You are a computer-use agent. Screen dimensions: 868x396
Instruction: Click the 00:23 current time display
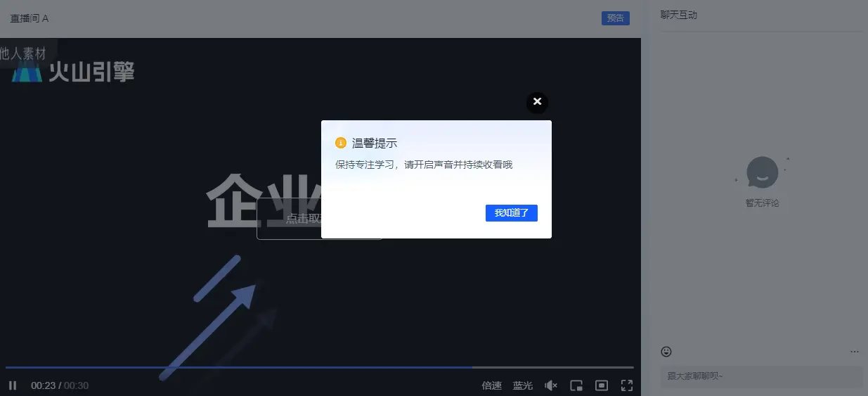tap(43, 385)
